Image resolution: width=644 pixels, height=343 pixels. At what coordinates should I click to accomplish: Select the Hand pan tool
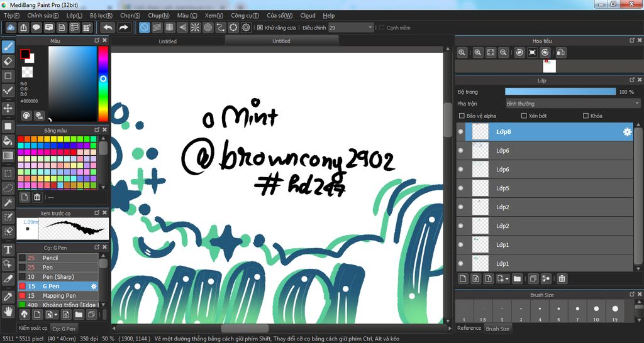point(8,312)
